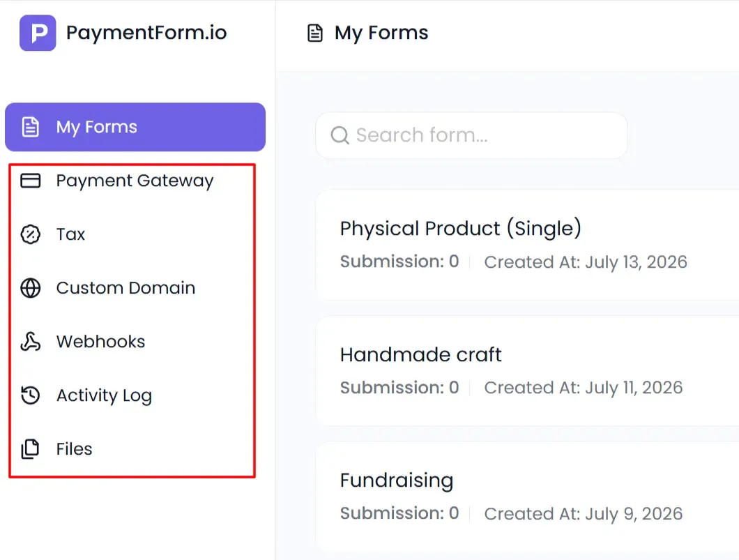Open the Handmade craft form card
This screenshot has width=739, height=560.
coord(527,371)
